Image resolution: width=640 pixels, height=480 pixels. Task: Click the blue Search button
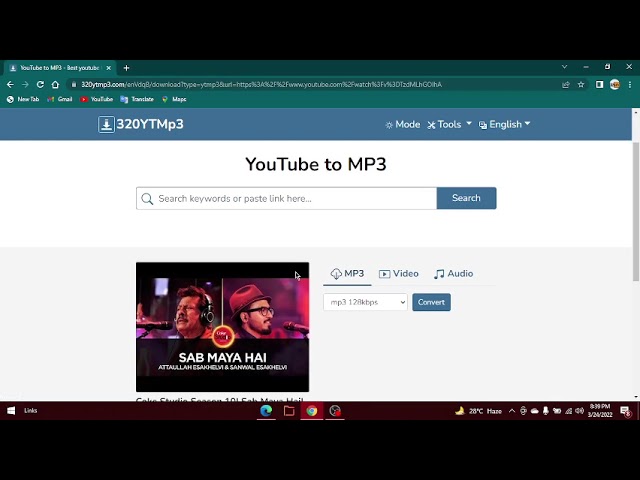click(467, 198)
